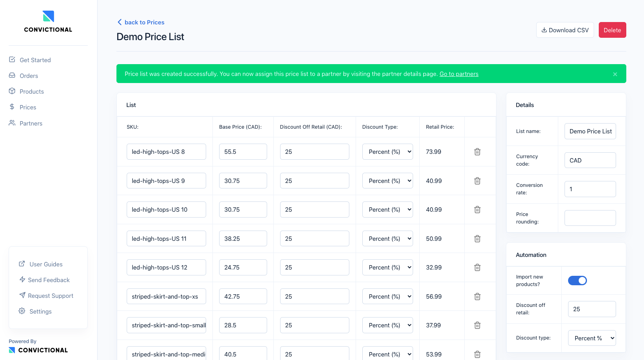Open Settings from the sidebar

coord(40,311)
